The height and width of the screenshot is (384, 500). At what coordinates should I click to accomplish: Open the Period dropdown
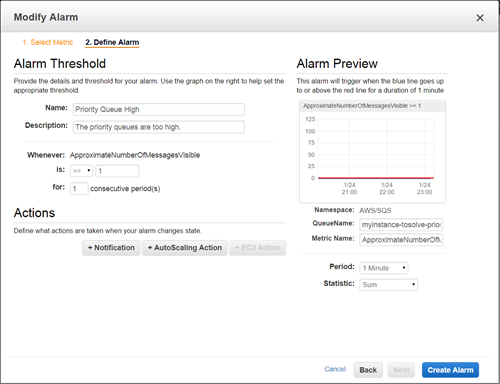[384, 268]
